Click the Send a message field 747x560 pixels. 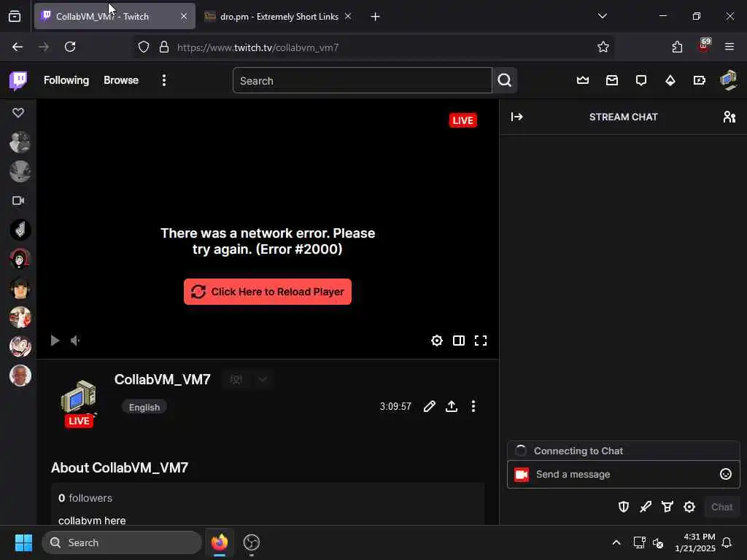[624, 474]
